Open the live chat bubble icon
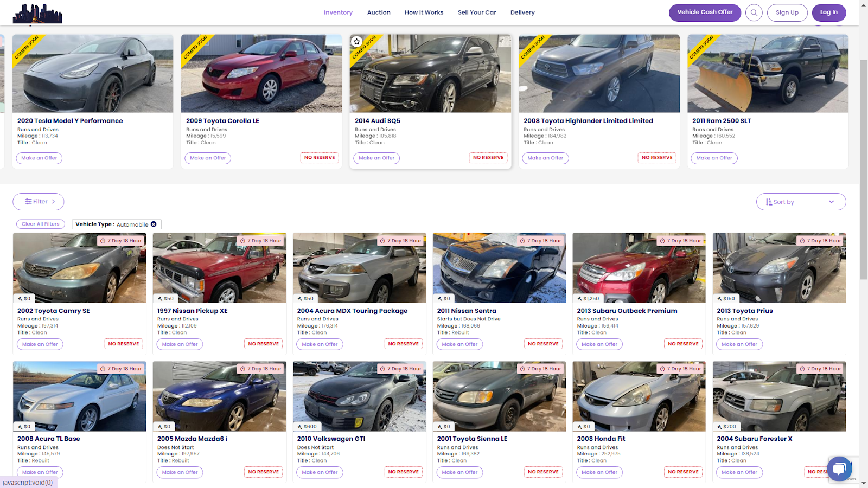The height and width of the screenshot is (488, 868). [x=839, y=468]
